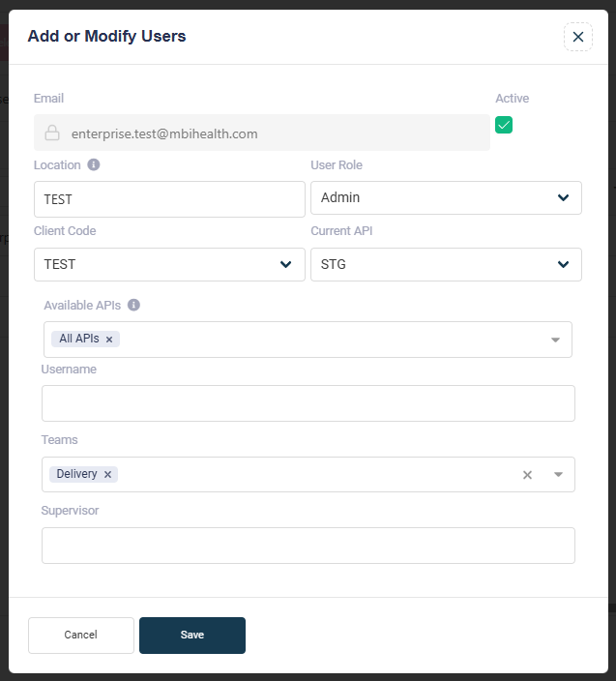The image size is (616, 681).
Task: Click the info icon next to Available APIs
Action: coord(133,305)
